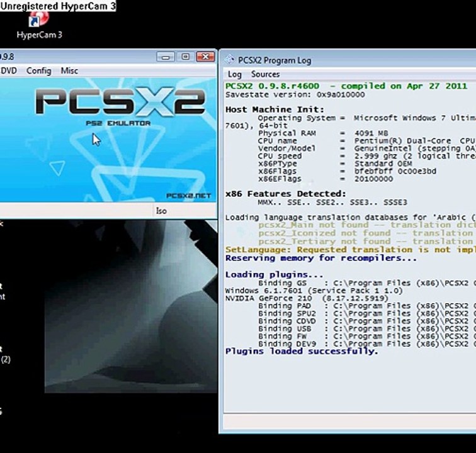Click the 'Binding CDVD' log line
This screenshot has height=453, width=476.
(x=366, y=321)
